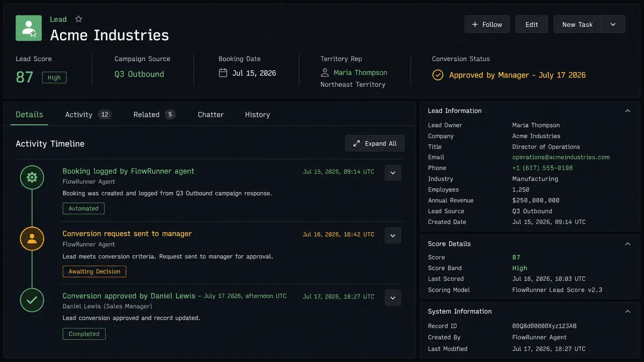Switch to the Chatter tab
The image size is (644, 362).
tap(210, 114)
